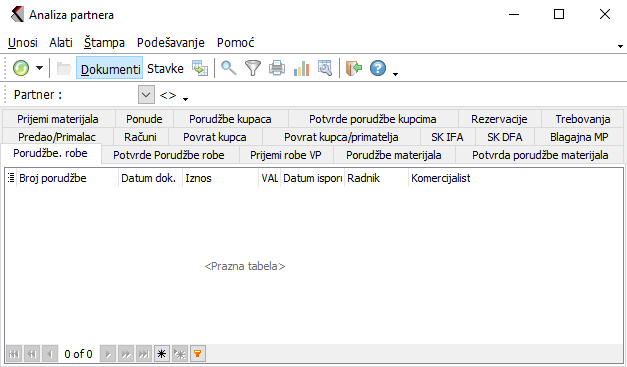
Task: Click the exit door icon
Action: click(x=353, y=68)
